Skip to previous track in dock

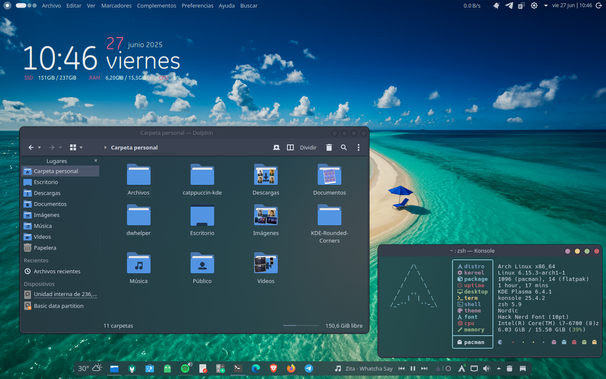click(402, 369)
